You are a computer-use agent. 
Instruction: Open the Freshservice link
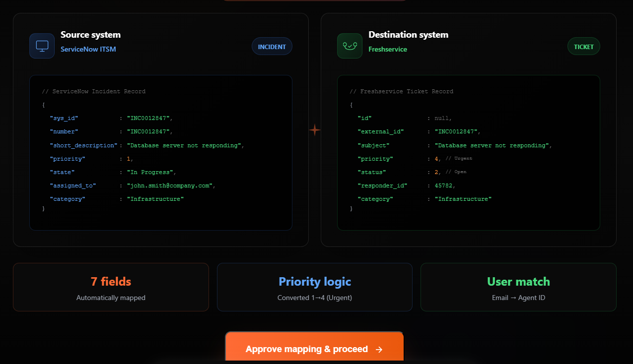click(x=388, y=49)
